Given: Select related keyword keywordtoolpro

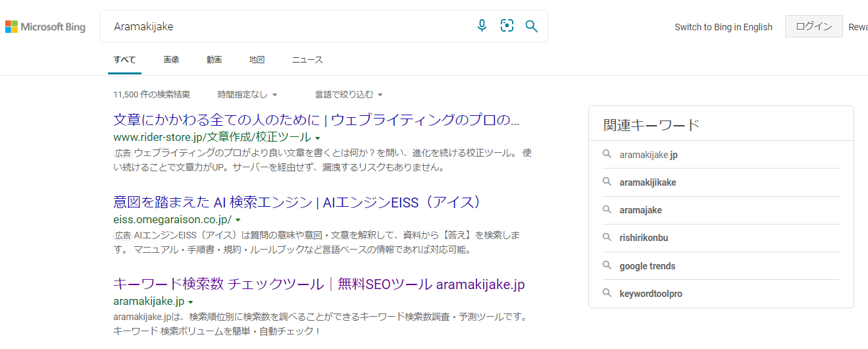Looking at the screenshot, I should coord(651,294).
